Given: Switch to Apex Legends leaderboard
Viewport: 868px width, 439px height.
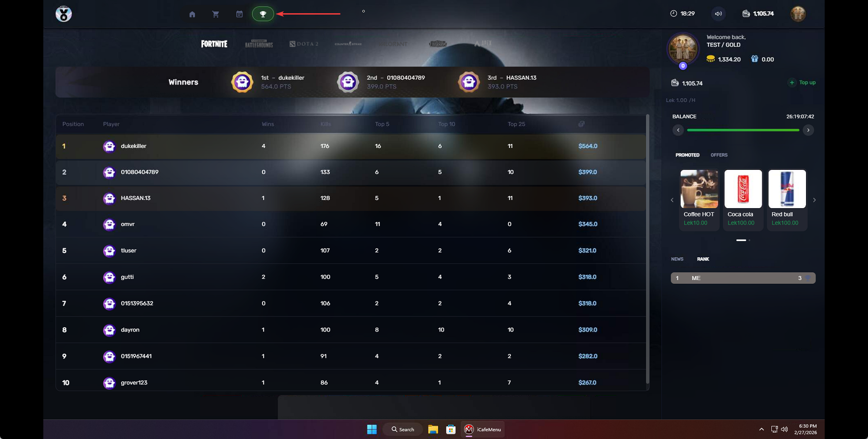Looking at the screenshot, I should tap(482, 44).
